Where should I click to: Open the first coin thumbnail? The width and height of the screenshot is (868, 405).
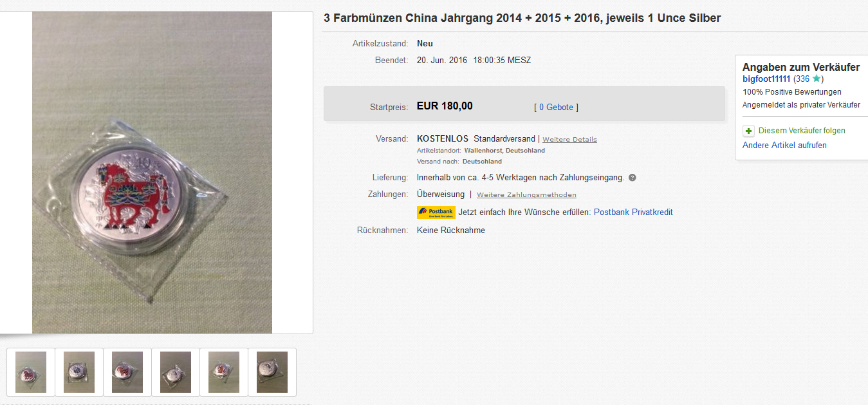pos(31,372)
